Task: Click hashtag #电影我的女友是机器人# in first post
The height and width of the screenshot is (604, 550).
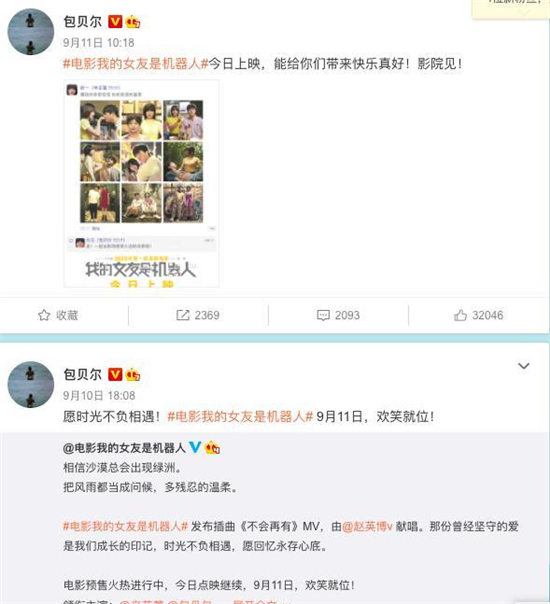Action: point(136,64)
